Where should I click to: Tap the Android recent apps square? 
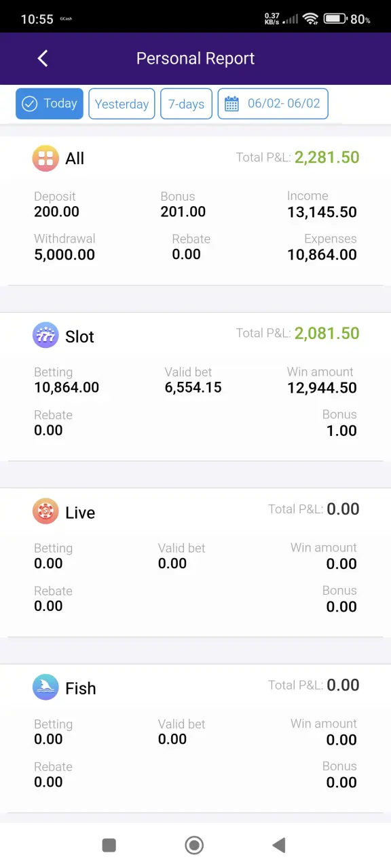(x=109, y=845)
